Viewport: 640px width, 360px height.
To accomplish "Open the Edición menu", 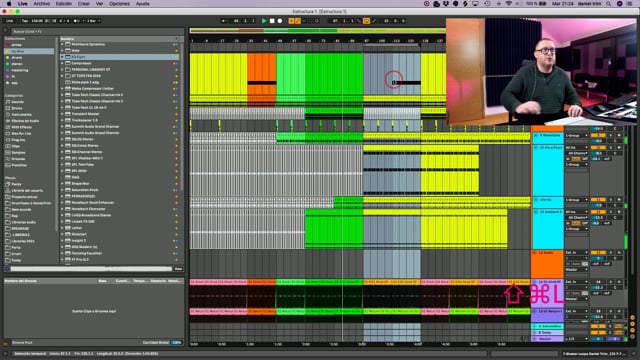I will pyautogui.click(x=64, y=4).
